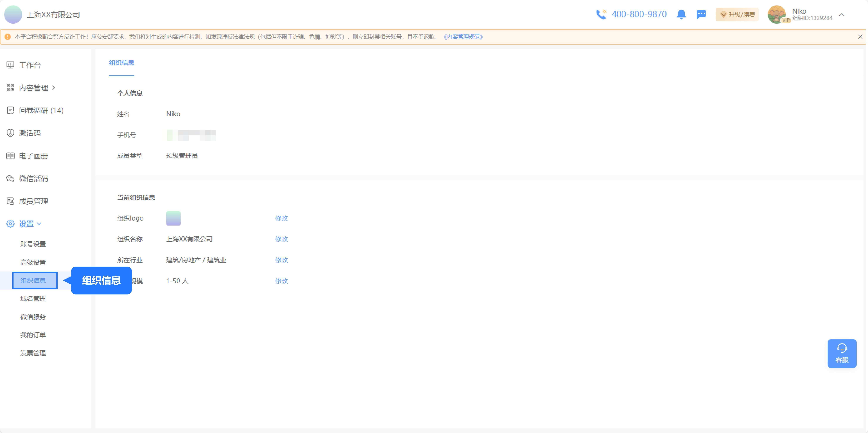Click the 升级/续费 button
868x433 pixels.
coord(737,15)
